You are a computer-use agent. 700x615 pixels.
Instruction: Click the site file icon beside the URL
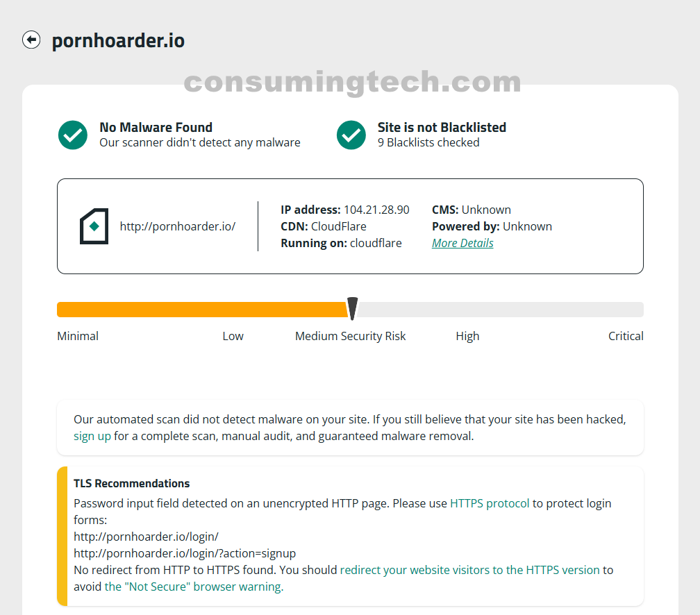tap(94, 226)
